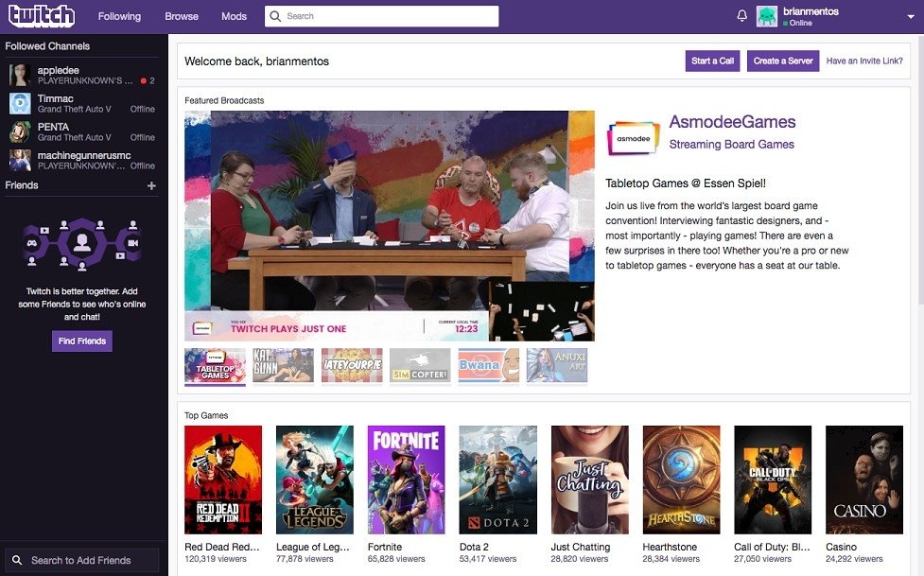This screenshot has height=576, width=924.
Task: Open League of Legends game cover
Action: (x=315, y=480)
